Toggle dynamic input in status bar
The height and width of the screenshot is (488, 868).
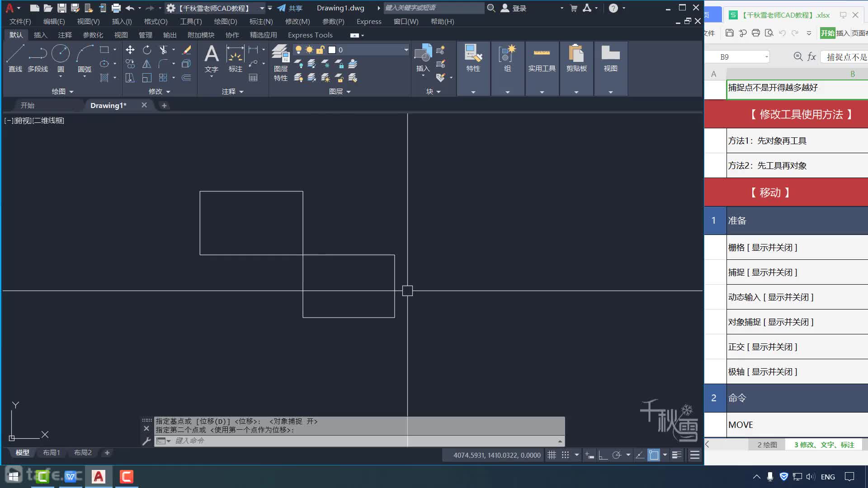590,455
